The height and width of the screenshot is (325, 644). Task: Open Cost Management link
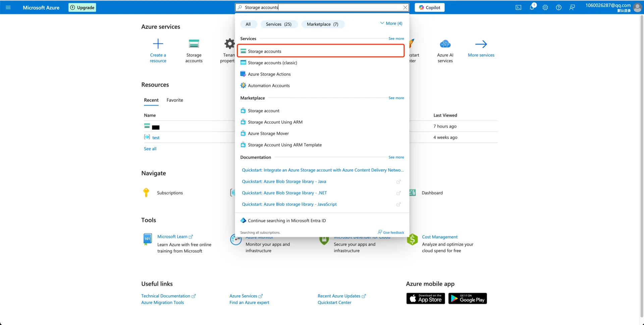click(x=440, y=237)
